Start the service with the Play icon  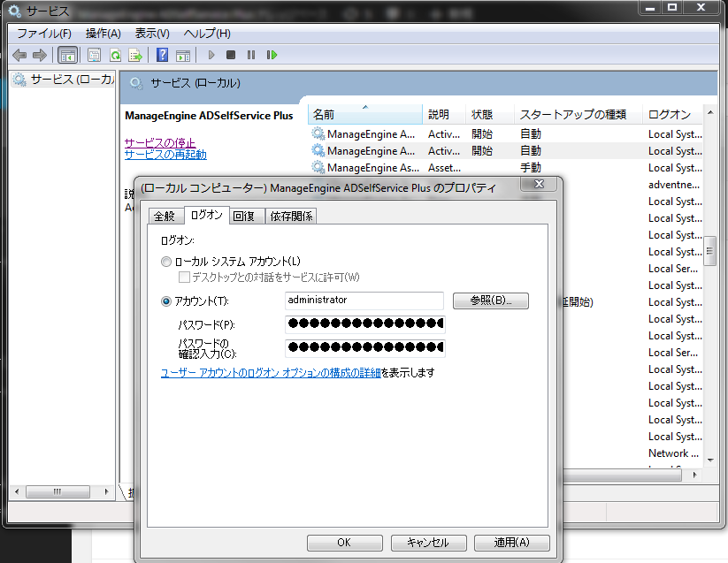click(211, 55)
